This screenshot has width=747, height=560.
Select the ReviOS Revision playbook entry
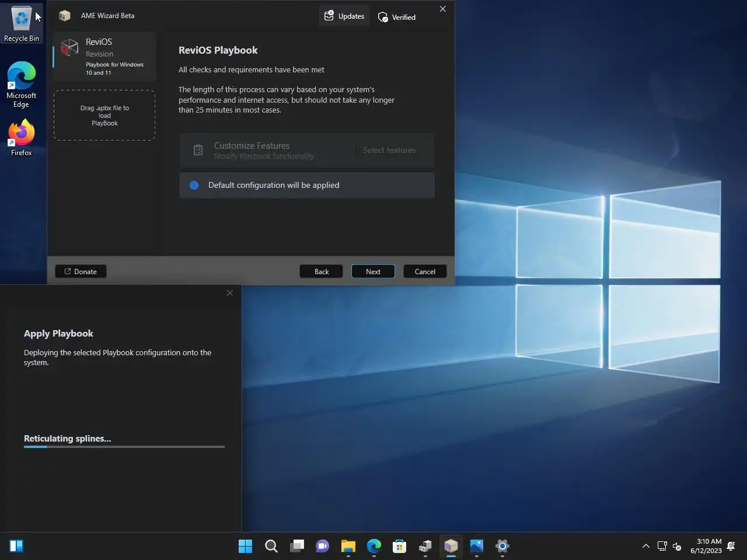click(x=104, y=57)
